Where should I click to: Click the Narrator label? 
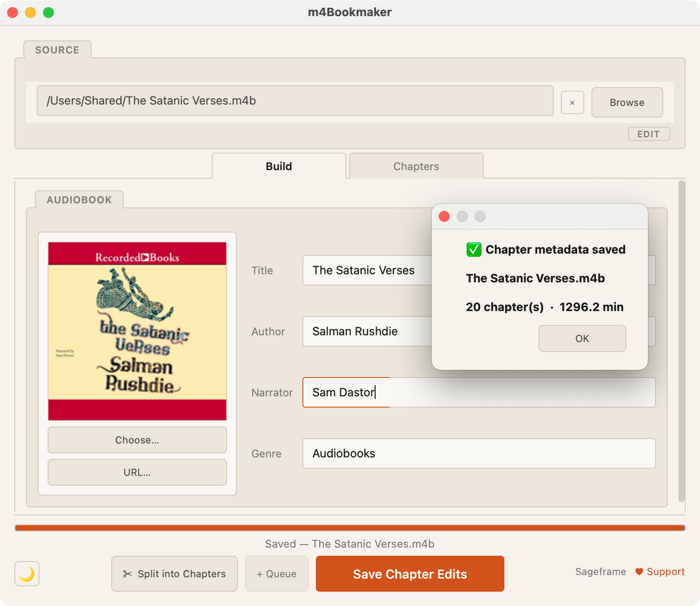coord(272,392)
